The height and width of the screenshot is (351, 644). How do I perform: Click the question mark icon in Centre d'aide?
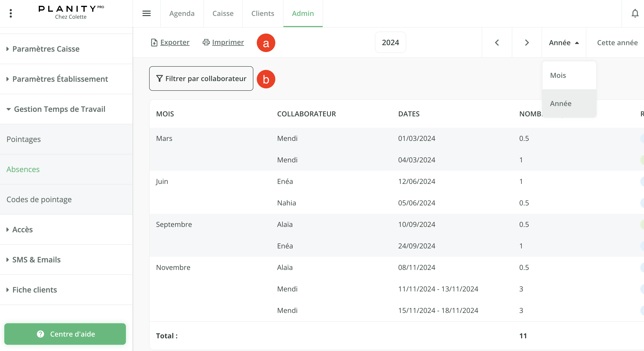(40, 334)
